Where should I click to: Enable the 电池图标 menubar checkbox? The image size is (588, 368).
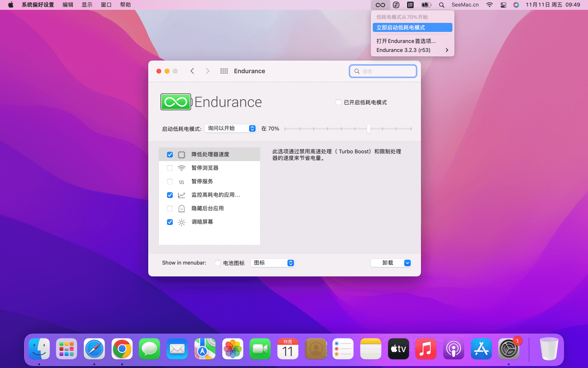(218, 263)
